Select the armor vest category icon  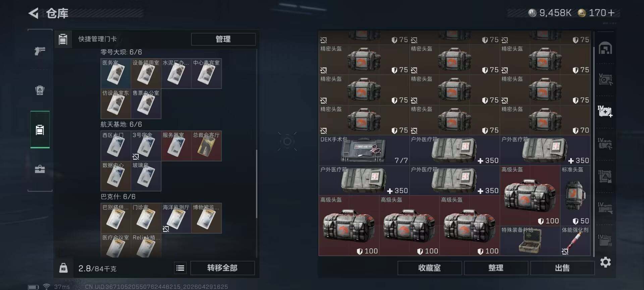(x=40, y=90)
